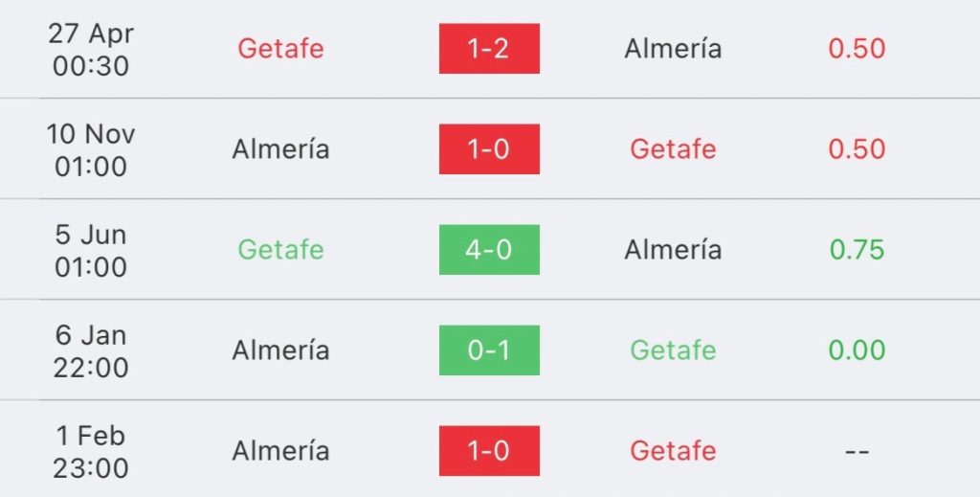Screen dimensions: 980x497
Task: Select green Getafe in 5 Jun match
Action: (x=280, y=249)
